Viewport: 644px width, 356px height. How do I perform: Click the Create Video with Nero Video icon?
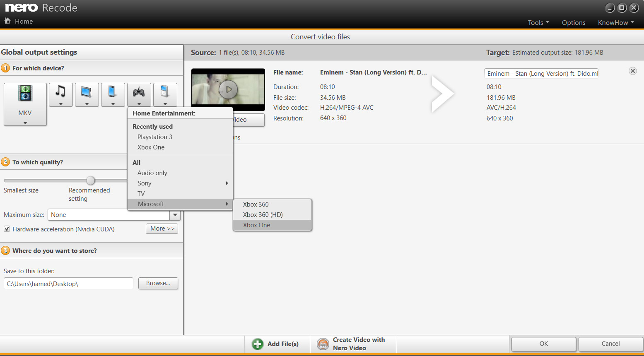coord(323,344)
